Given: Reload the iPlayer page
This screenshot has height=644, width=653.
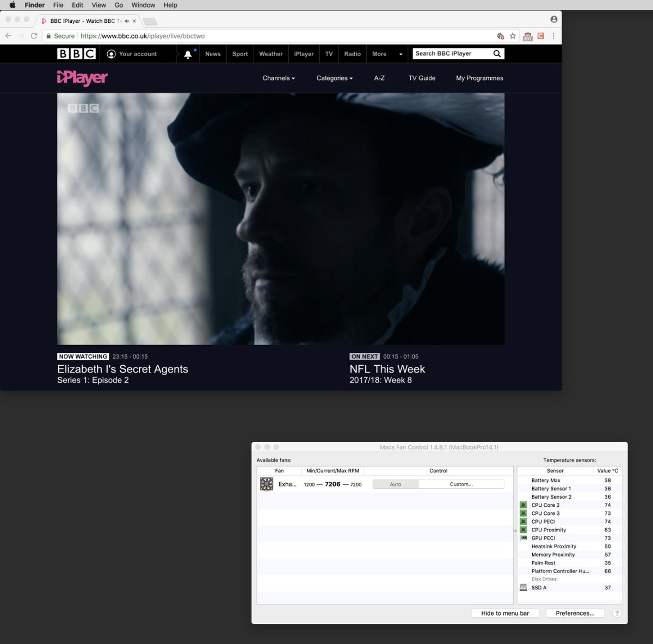Looking at the screenshot, I should coord(34,36).
